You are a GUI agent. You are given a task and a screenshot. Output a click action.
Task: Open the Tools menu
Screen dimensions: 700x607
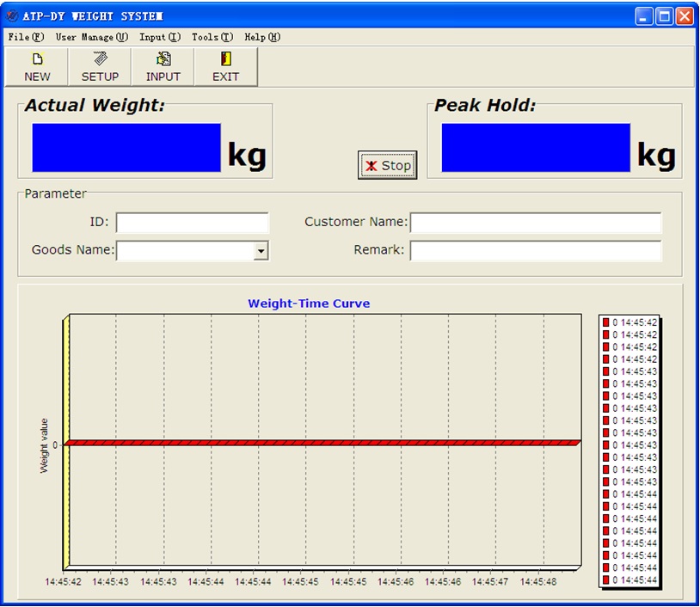(x=212, y=37)
